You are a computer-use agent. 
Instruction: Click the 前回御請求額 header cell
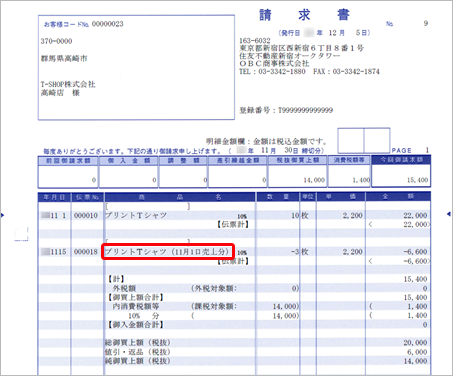click(68, 161)
